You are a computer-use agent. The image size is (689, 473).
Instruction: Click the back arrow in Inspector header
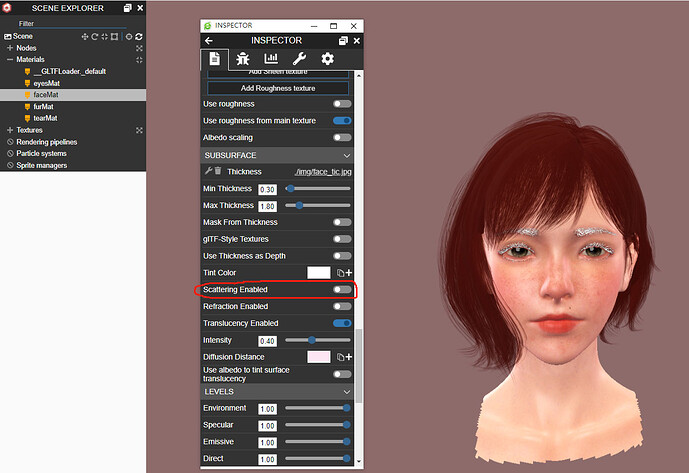pyautogui.click(x=209, y=41)
